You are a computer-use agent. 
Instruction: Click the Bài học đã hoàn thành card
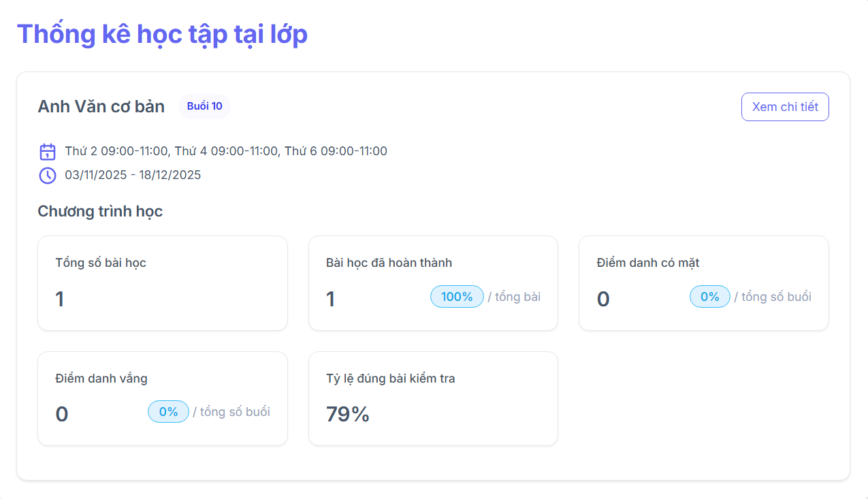coord(433,283)
